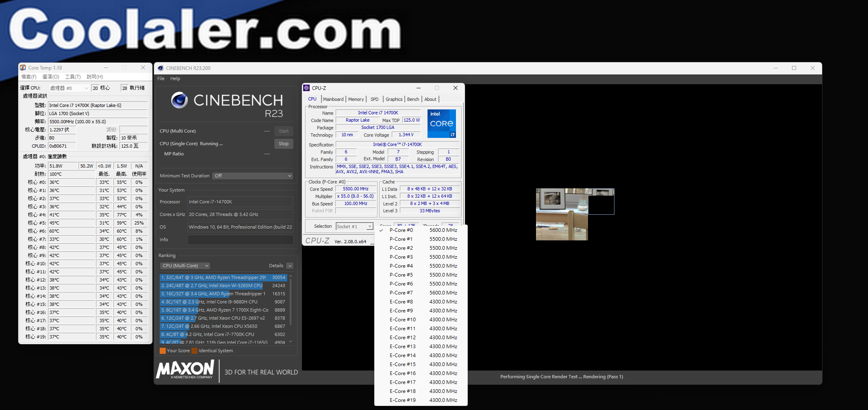
Task: Select ranking row 8 Core i7-7700K
Action: coord(223,334)
